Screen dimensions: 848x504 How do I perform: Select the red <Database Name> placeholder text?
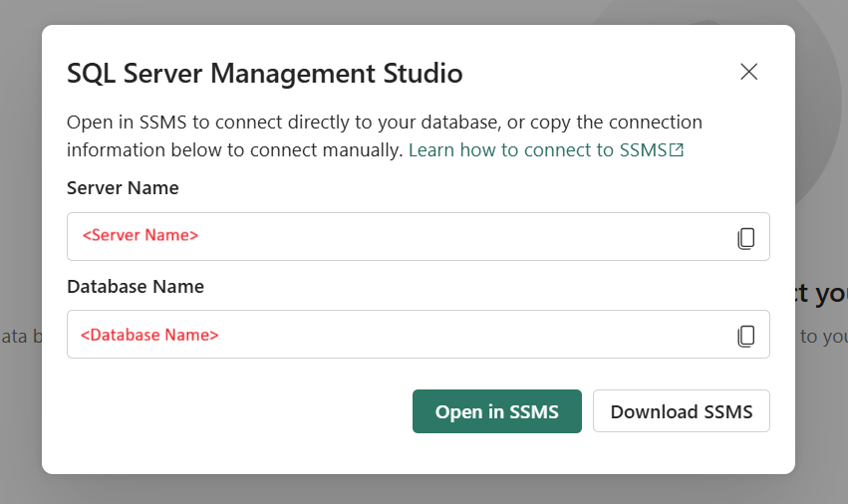pyautogui.click(x=149, y=335)
